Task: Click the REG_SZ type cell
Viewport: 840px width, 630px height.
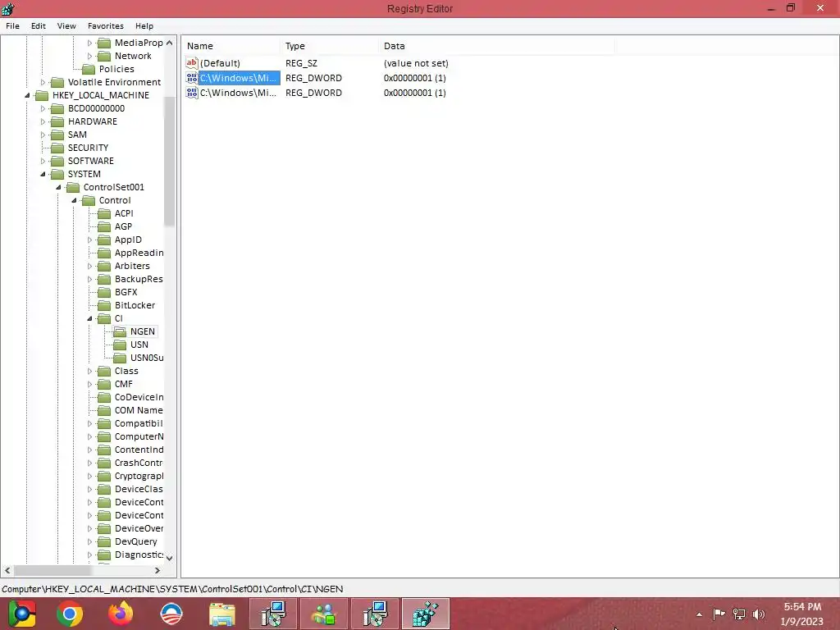Action: tap(301, 63)
